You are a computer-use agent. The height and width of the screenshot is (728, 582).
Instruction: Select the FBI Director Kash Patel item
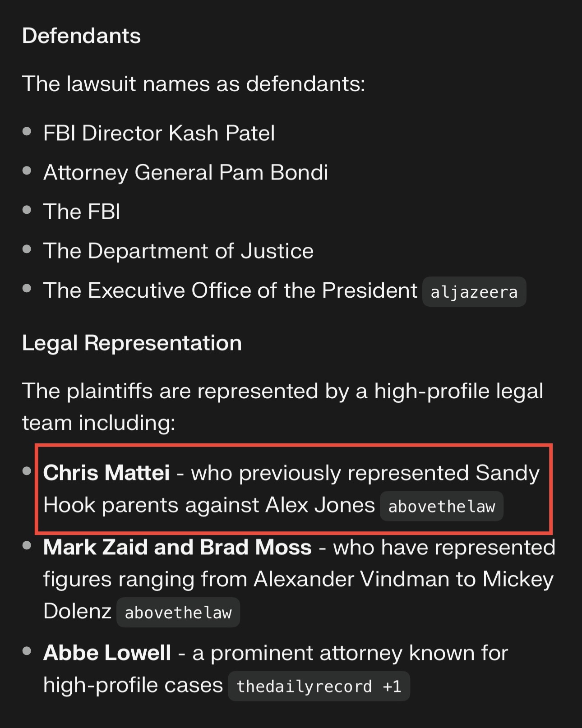tap(159, 133)
